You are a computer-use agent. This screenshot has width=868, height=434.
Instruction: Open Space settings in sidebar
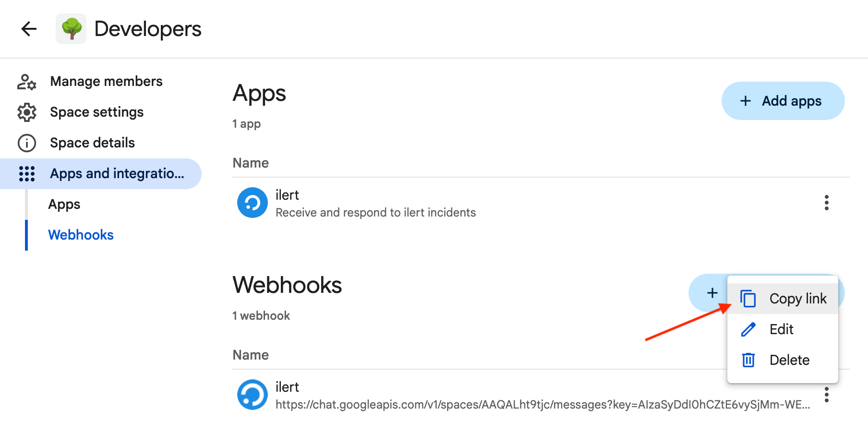(x=96, y=112)
